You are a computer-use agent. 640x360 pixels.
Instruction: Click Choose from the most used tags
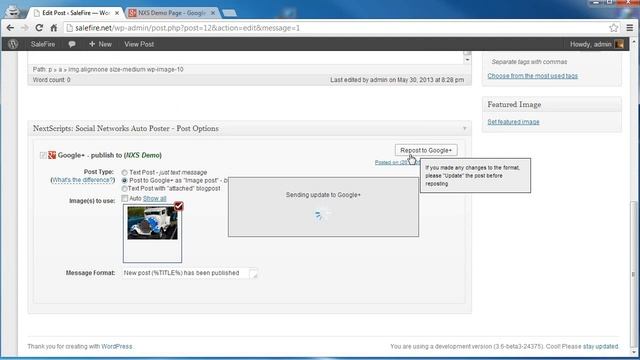(532, 76)
